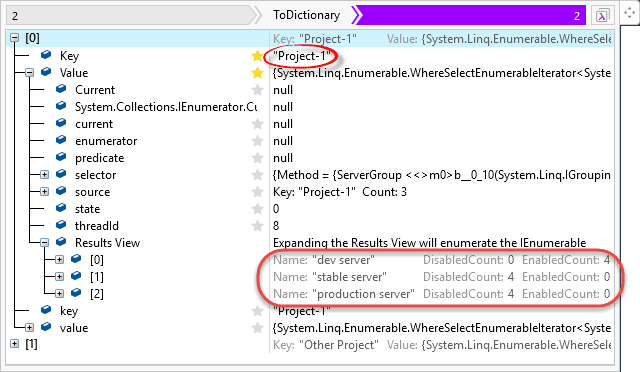Click the selector's '{Method = {ServerGroup' value

point(442,175)
